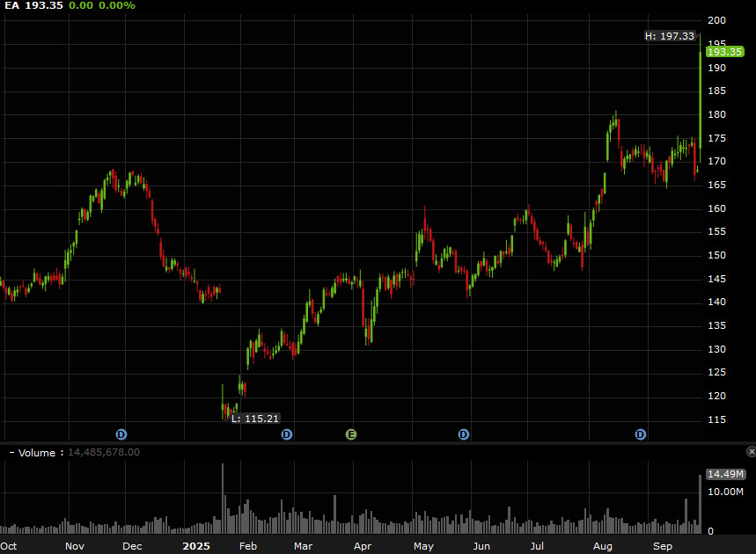Click the Oct label on the time axis

pyautogui.click(x=11, y=546)
